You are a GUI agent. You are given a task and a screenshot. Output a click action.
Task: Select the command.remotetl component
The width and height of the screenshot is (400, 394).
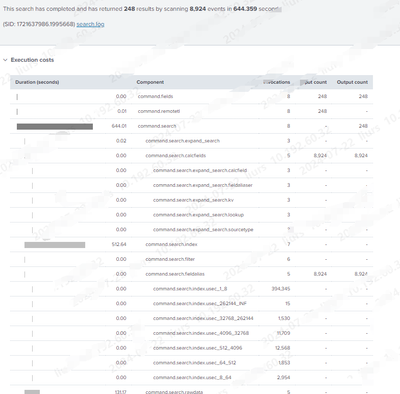pos(159,111)
